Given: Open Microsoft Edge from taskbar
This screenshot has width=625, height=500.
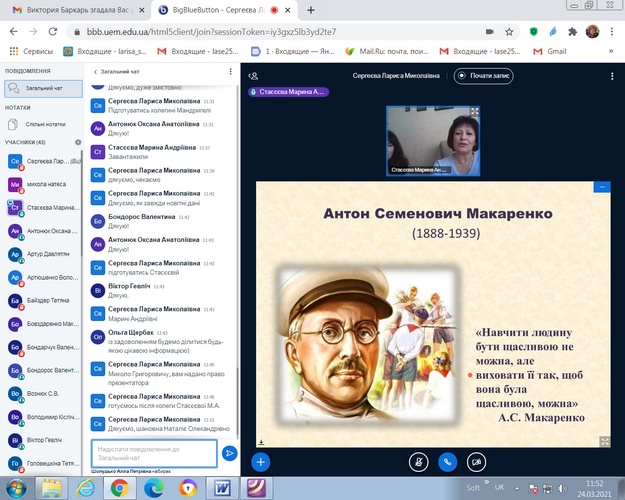Looking at the screenshot, I should click(x=154, y=488).
